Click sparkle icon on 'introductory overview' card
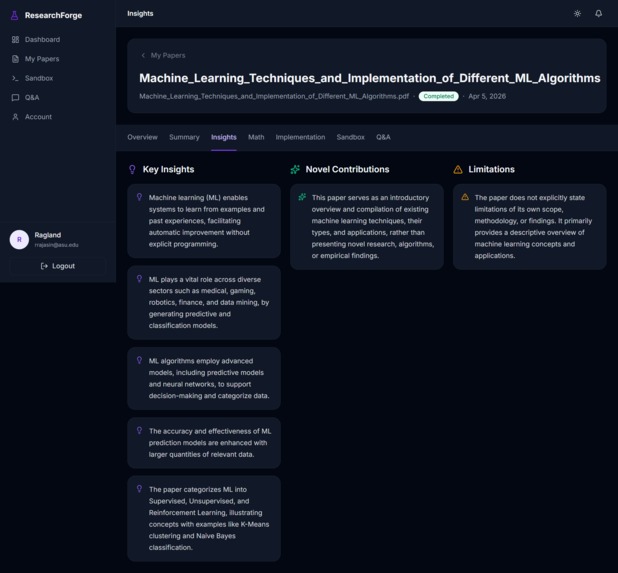 click(302, 197)
